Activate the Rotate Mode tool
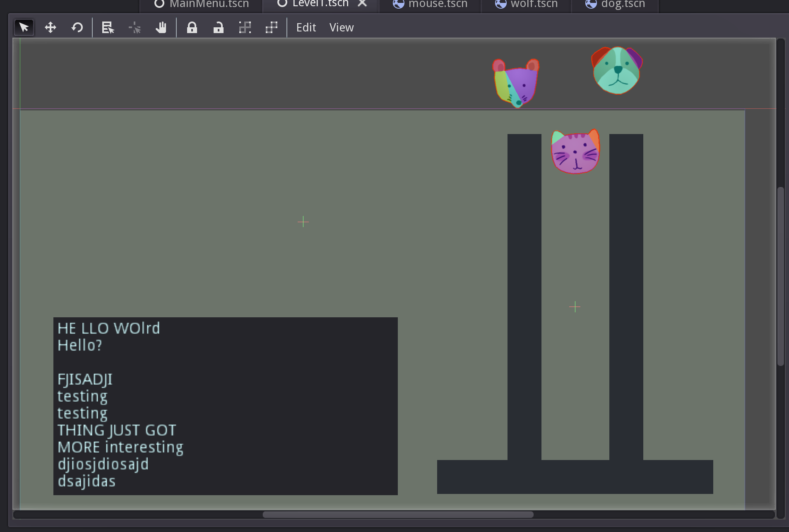Image resolution: width=789 pixels, height=532 pixels. [77, 28]
